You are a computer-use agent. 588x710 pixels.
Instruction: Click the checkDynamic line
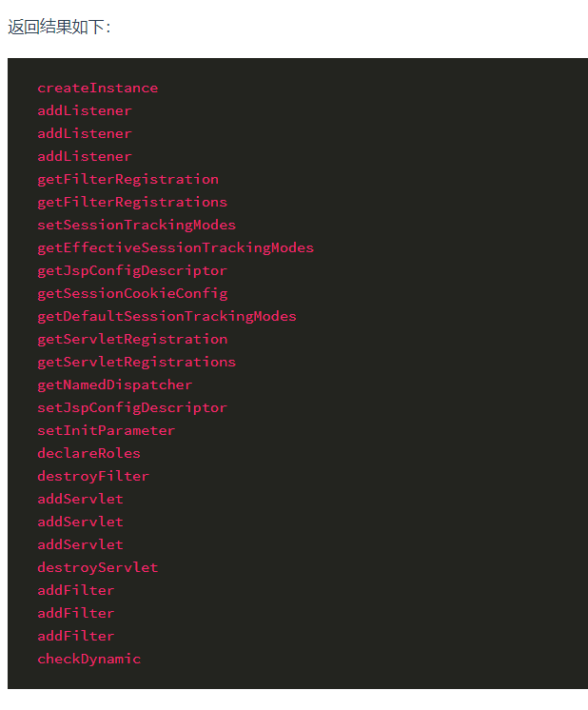88,660
